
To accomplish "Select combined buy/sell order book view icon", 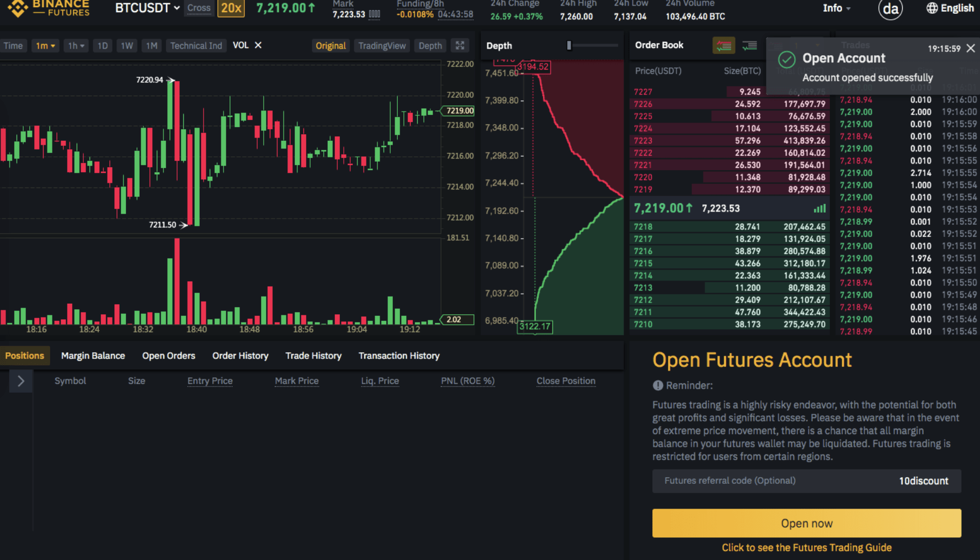I will pos(723,46).
